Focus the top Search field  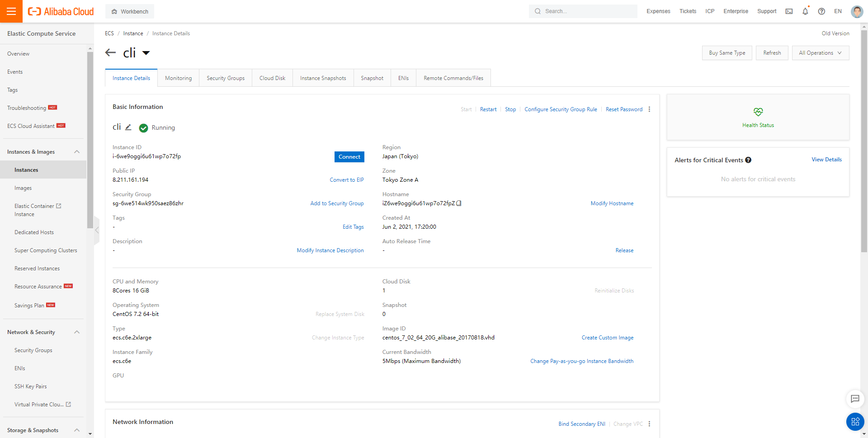(x=583, y=11)
